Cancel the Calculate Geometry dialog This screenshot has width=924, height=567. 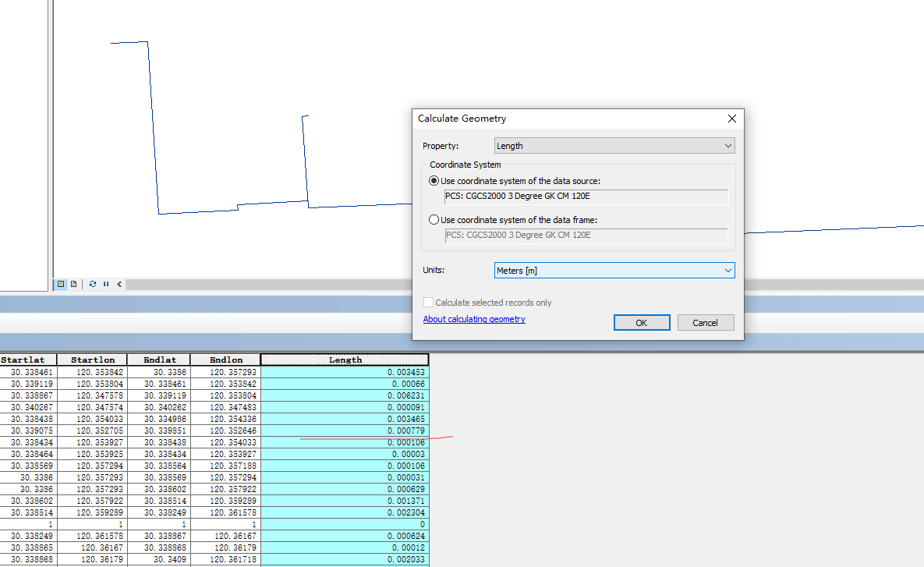705,323
